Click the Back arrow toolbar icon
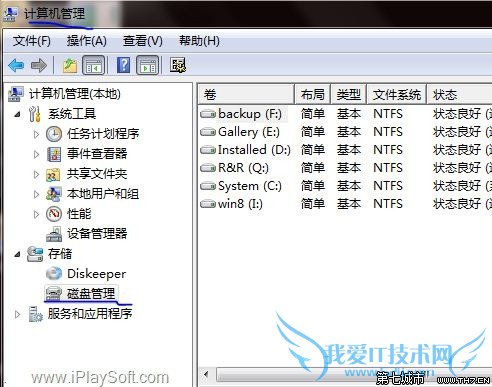492x387 pixels. click(16, 65)
